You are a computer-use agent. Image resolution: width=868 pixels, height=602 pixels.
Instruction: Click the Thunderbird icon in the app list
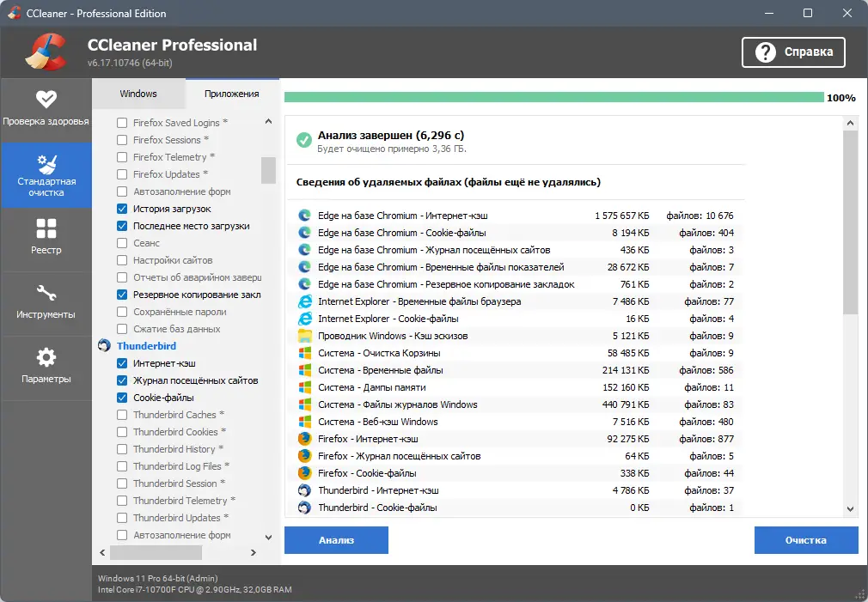pos(104,346)
